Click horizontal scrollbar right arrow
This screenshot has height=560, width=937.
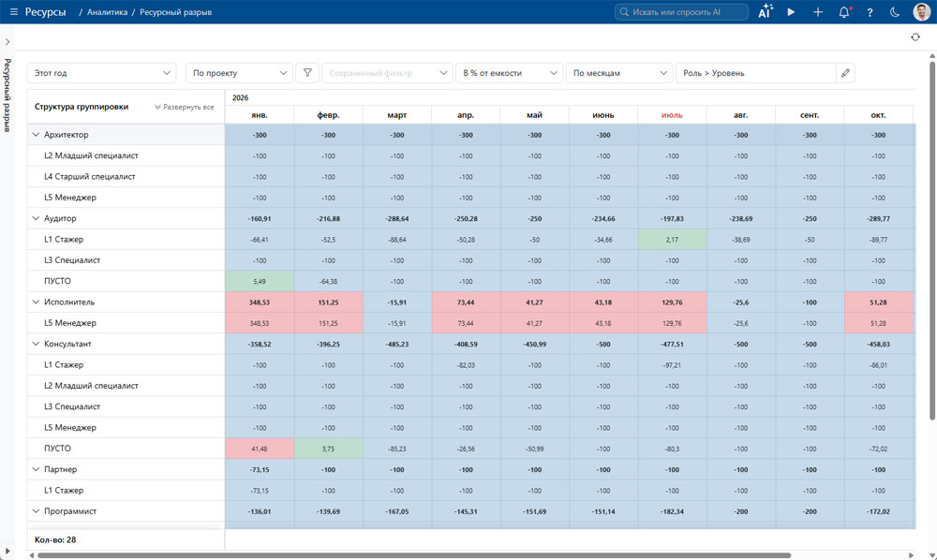pos(912,555)
